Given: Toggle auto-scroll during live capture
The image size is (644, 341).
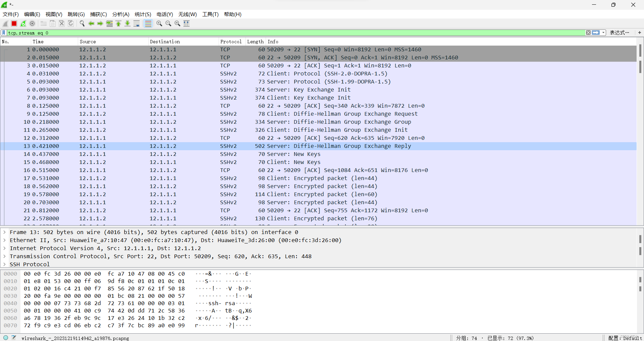Looking at the screenshot, I should click(137, 23).
